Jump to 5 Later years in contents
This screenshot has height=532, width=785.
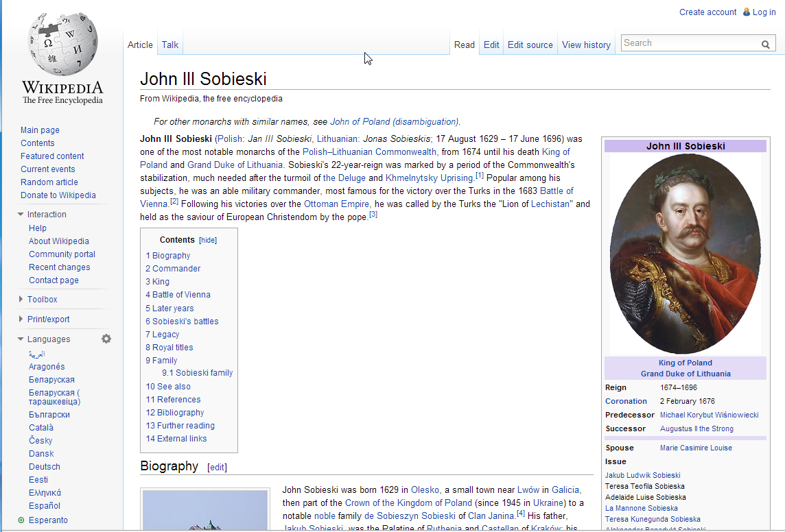pyautogui.click(x=169, y=309)
